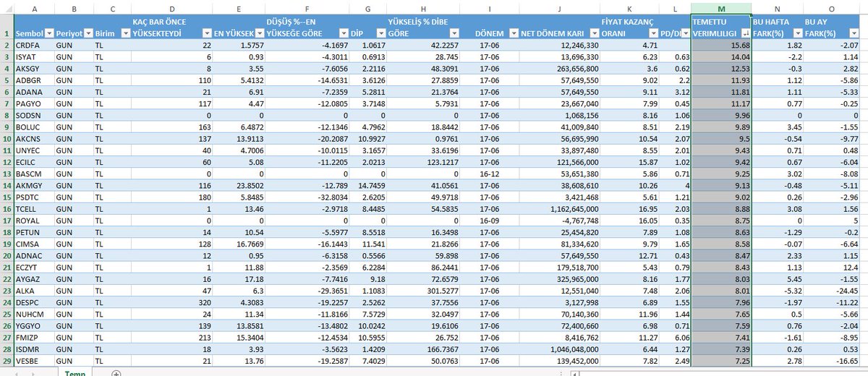This screenshot has height=376, width=868.
Task: Add a new sheet with the plus button
Action: (x=116, y=372)
